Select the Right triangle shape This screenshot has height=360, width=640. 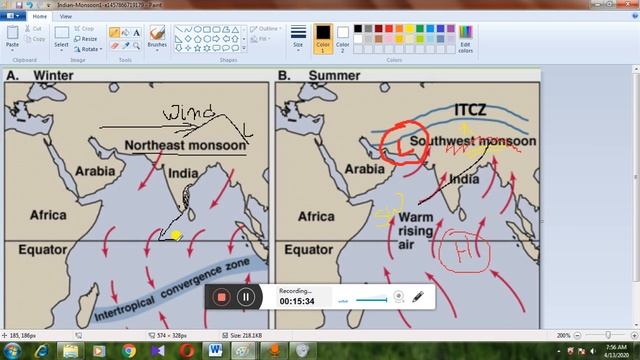pos(179,39)
